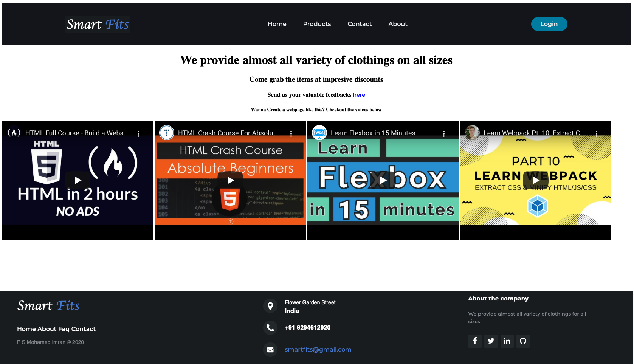The height and width of the screenshot is (364, 634).
Task: Click 'Learn Webpack Pt. 10' video title
Action: click(534, 133)
